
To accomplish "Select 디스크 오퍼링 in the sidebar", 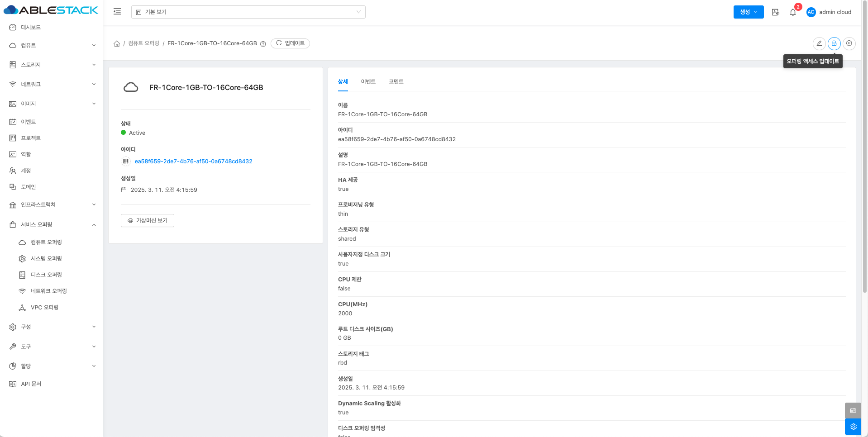I will (46, 275).
